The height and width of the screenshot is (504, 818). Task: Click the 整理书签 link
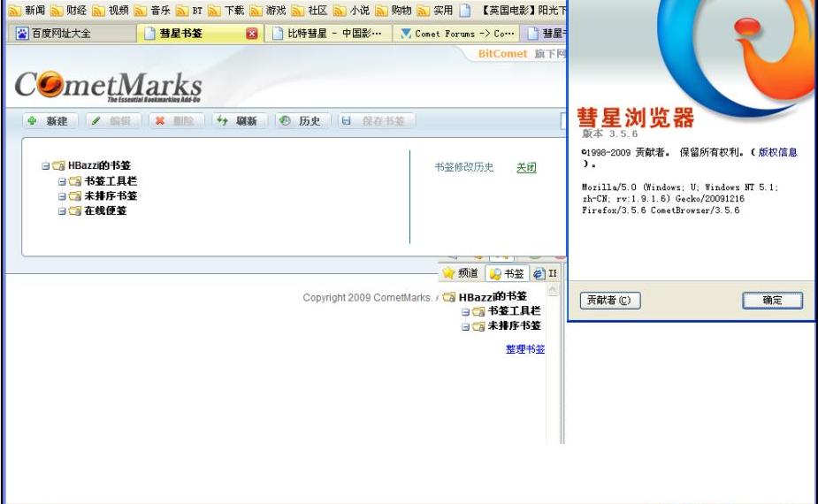(525, 349)
